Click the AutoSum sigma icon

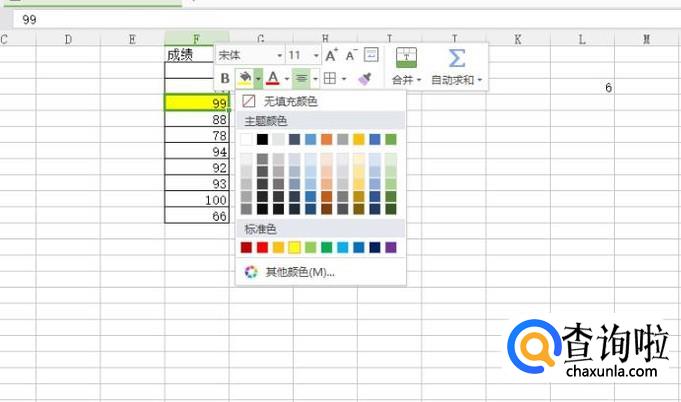(x=456, y=58)
